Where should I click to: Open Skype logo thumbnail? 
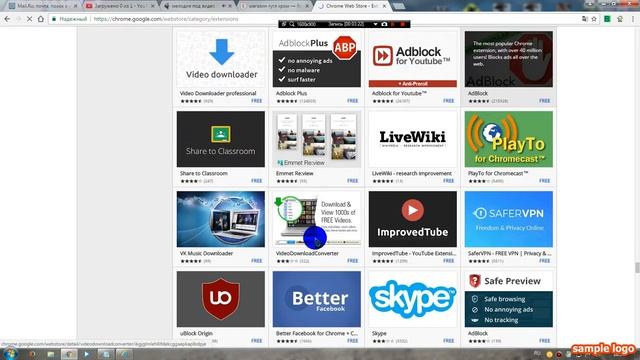tap(413, 299)
